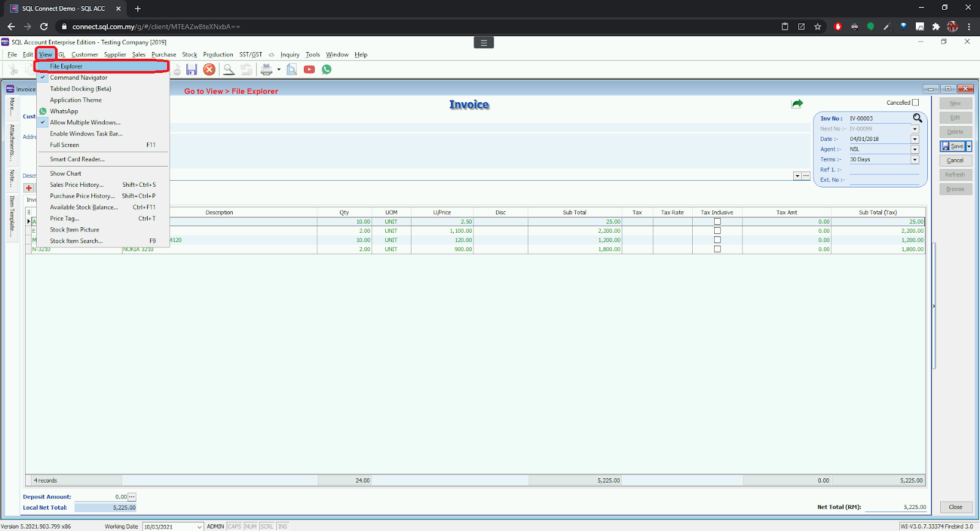Expand the Agent dropdown
The width and height of the screenshot is (980, 531).
coord(914,149)
